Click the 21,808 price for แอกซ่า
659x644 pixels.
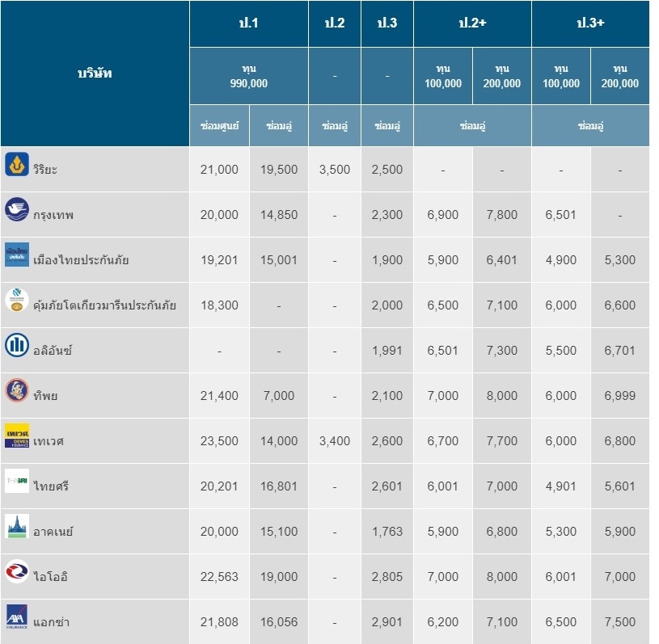[219, 622]
